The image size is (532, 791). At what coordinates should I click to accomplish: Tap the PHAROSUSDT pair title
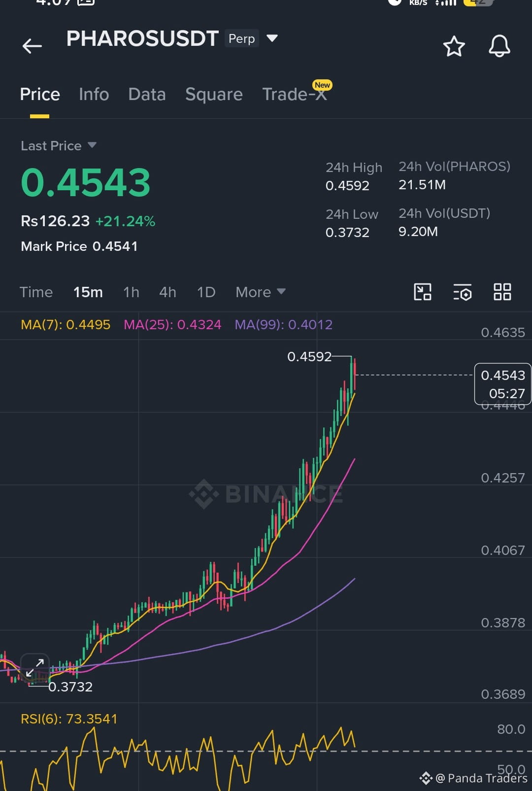pos(142,38)
